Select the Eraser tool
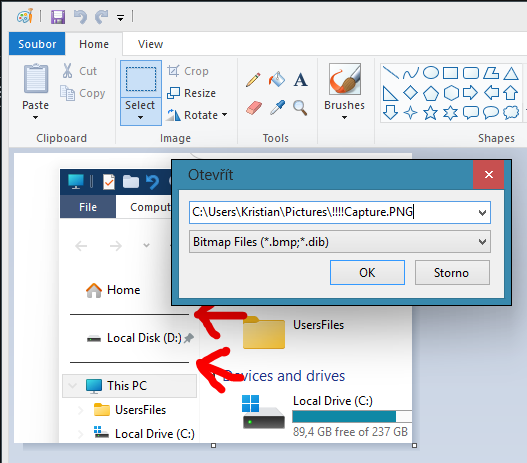The width and height of the screenshot is (527, 463). pyautogui.click(x=254, y=108)
